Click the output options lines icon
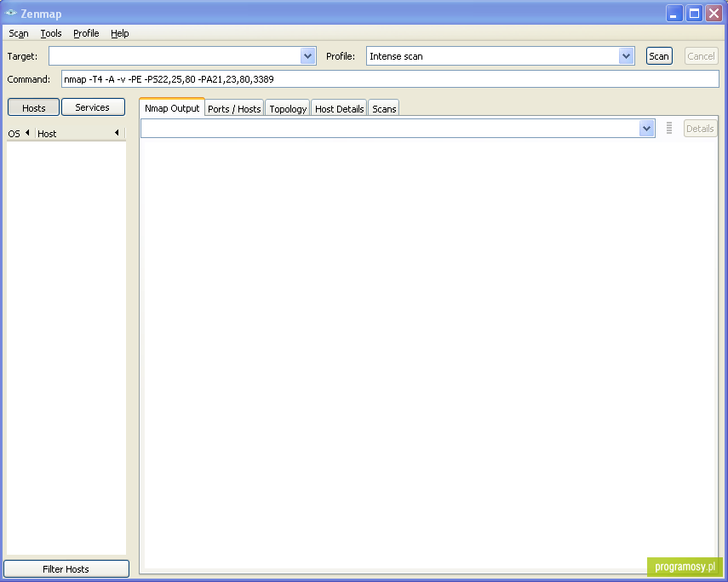 point(669,128)
